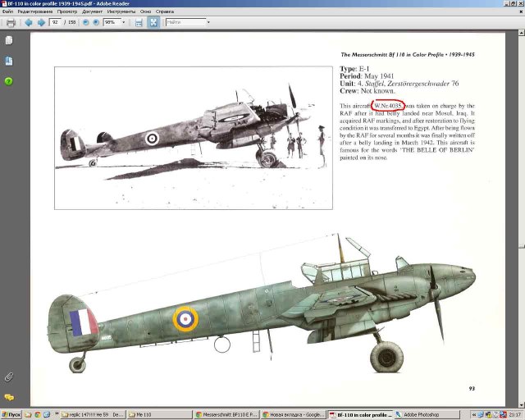Open the Comments panel icon

8,397
